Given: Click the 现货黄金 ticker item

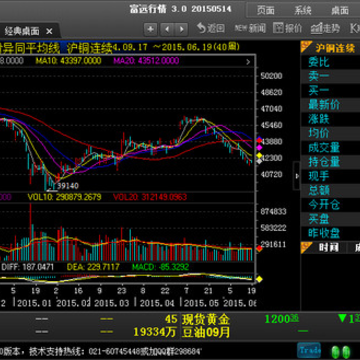Looking at the screenshot, I should pos(206,319).
